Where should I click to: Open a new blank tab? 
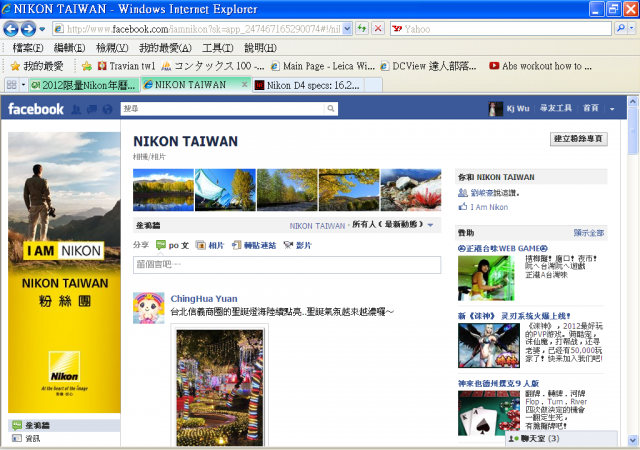[x=373, y=85]
